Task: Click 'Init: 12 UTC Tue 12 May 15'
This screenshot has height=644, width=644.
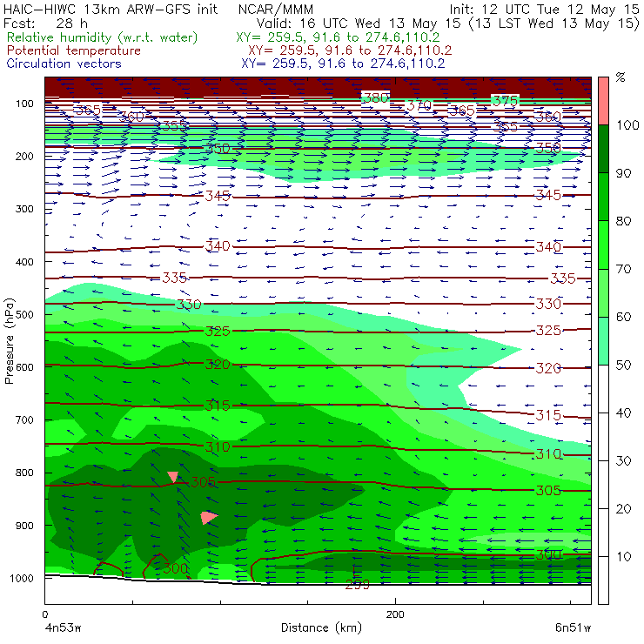Action: coord(544,9)
